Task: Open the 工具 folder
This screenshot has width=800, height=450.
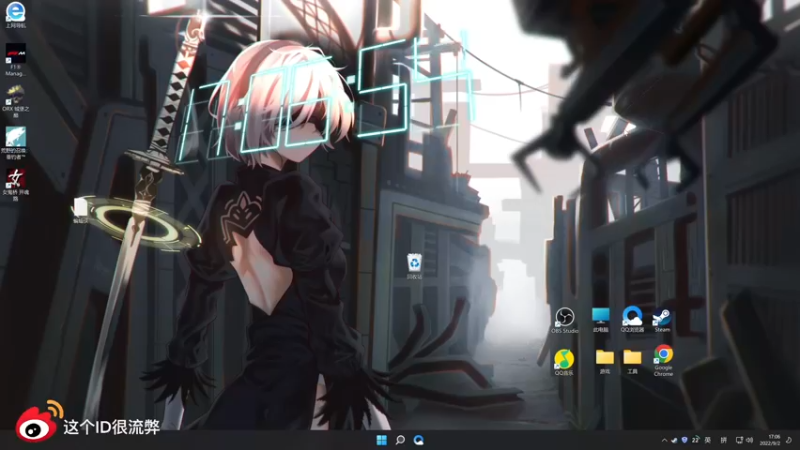Action: pyautogui.click(x=632, y=362)
